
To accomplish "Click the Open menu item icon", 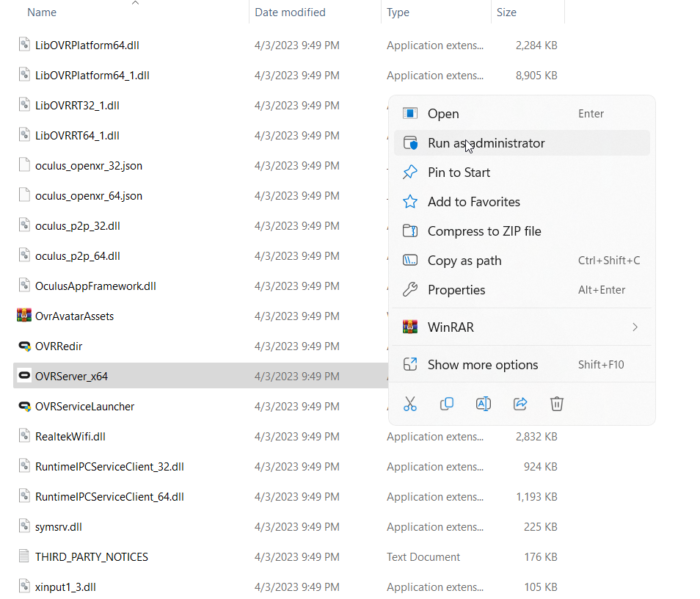I will point(410,113).
